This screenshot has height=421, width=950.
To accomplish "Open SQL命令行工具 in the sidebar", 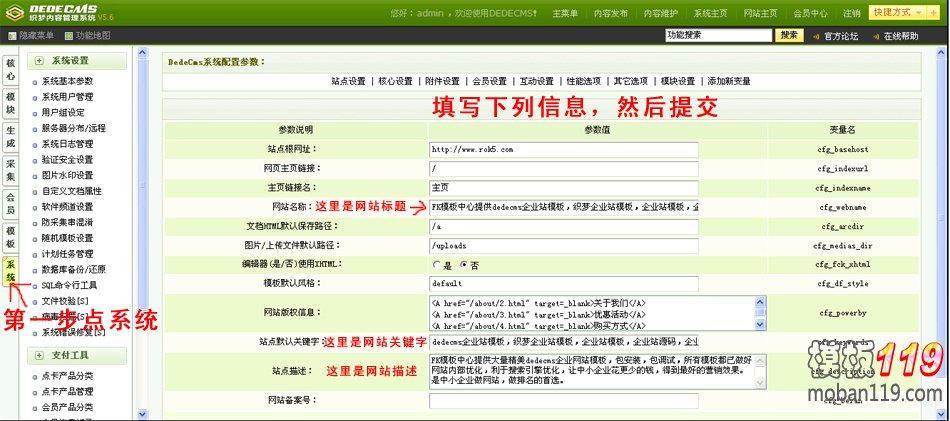I will tap(69, 285).
